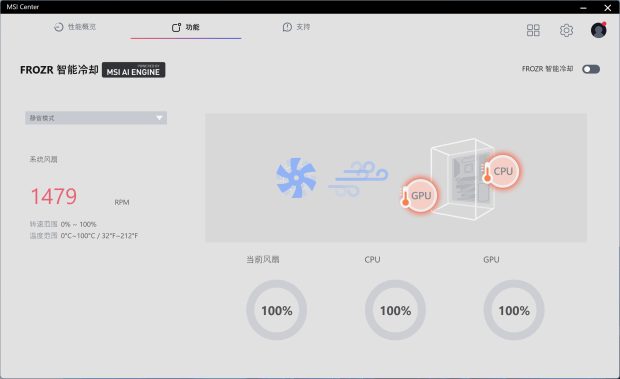Click the 1479 RPM fan speed readout
Image resolution: width=620 pixels, height=379 pixels.
coord(79,196)
